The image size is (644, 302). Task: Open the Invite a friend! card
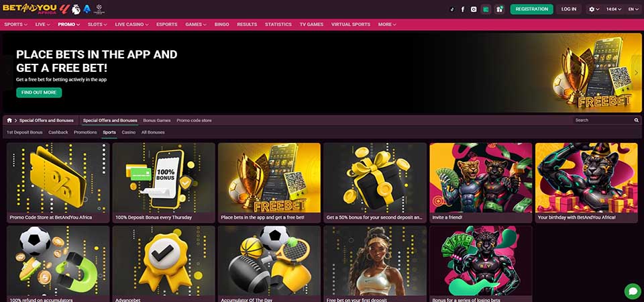click(481, 183)
